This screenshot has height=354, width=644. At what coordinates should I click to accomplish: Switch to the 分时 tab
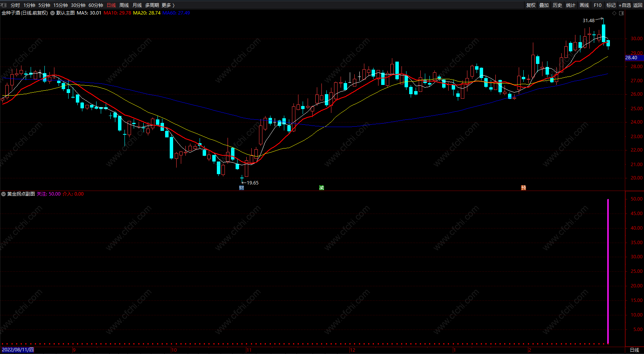tap(15, 5)
